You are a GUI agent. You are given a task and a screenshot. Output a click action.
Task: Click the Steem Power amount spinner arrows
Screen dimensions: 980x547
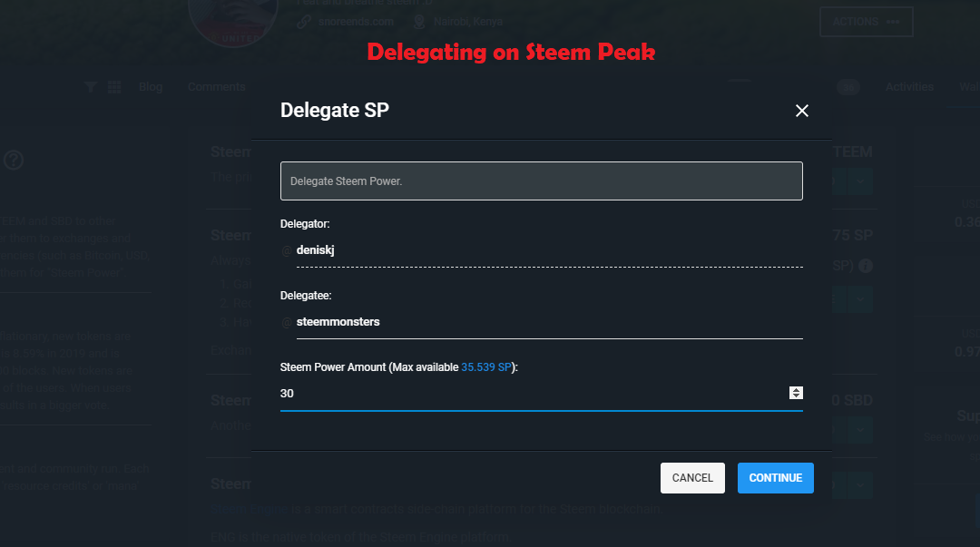tap(796, 393)
